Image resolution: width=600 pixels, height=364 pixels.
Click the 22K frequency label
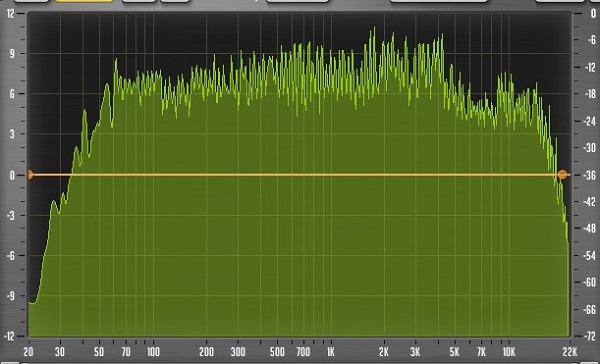(x=570, y=352)
